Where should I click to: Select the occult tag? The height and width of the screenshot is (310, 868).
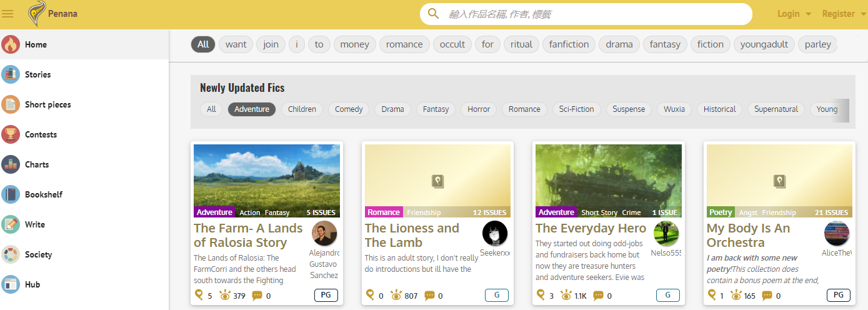pyautogui.click(x=452, y=44)
